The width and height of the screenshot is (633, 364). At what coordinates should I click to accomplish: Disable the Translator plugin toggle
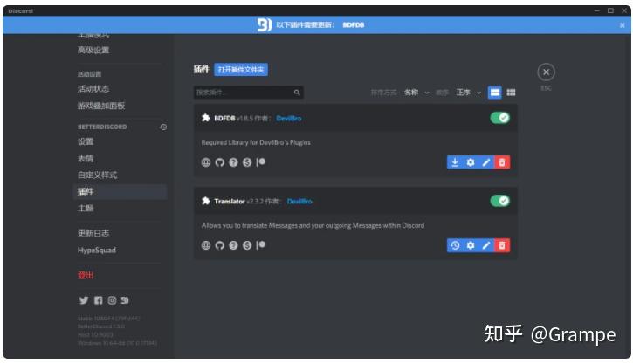click(x=499, y=201)
